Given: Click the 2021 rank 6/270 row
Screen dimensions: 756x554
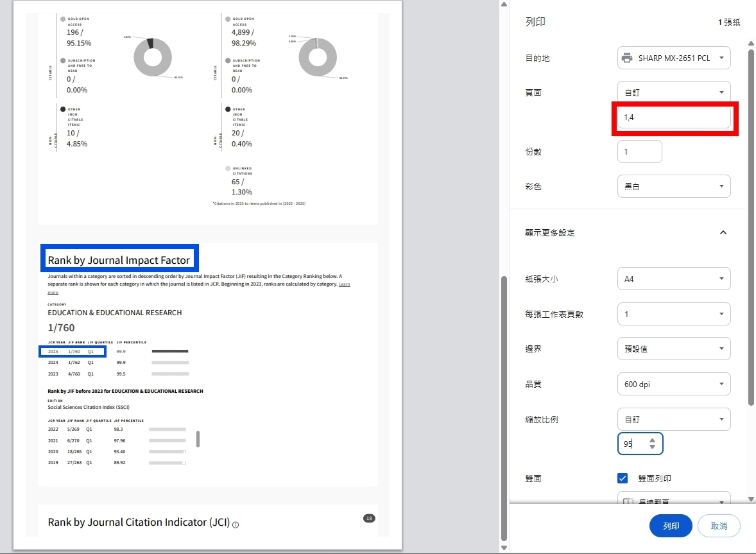Looking at the screenshot, I should [x=117, y=440].
